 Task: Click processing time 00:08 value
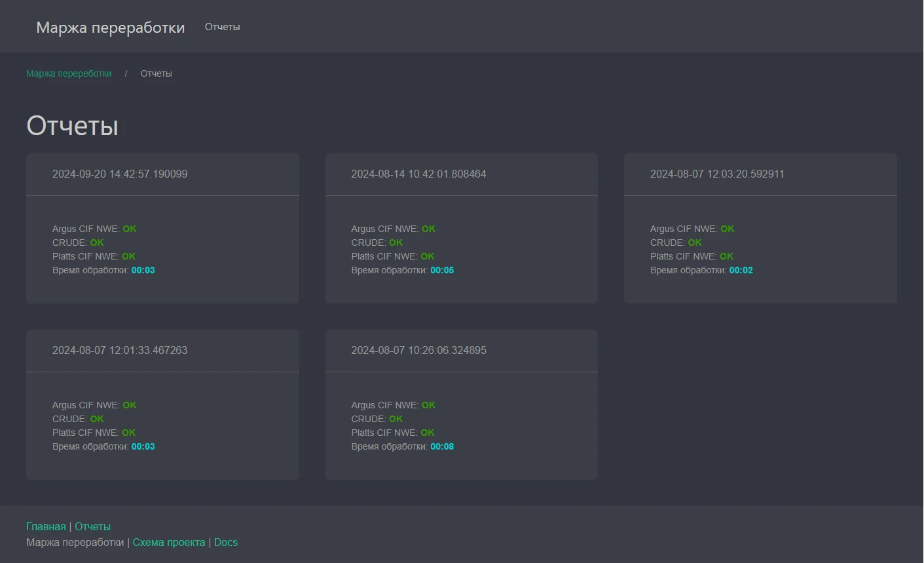click(x=442, y=447)
